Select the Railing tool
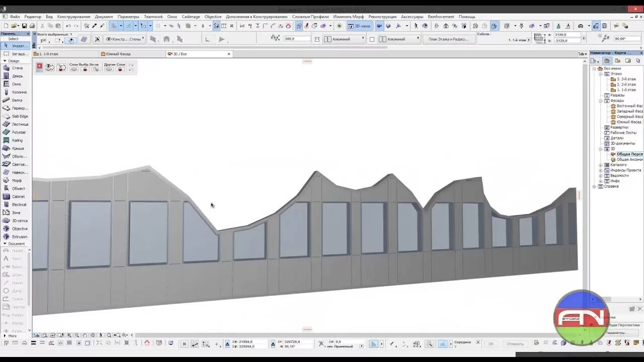 pyautogui.click(x=15, y=140)
